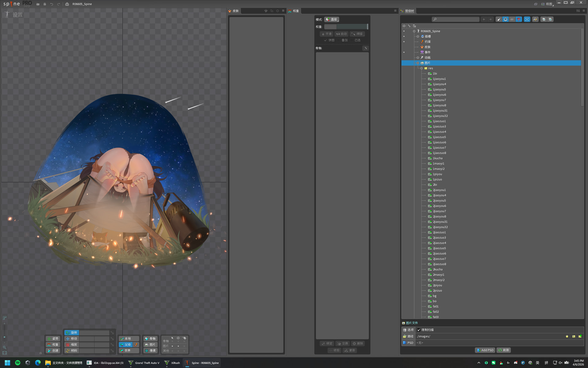This screenshot has width=588, height=368.
Task: Toggle the bone filter icon in tree toolbar
Action: click(499, 19)
